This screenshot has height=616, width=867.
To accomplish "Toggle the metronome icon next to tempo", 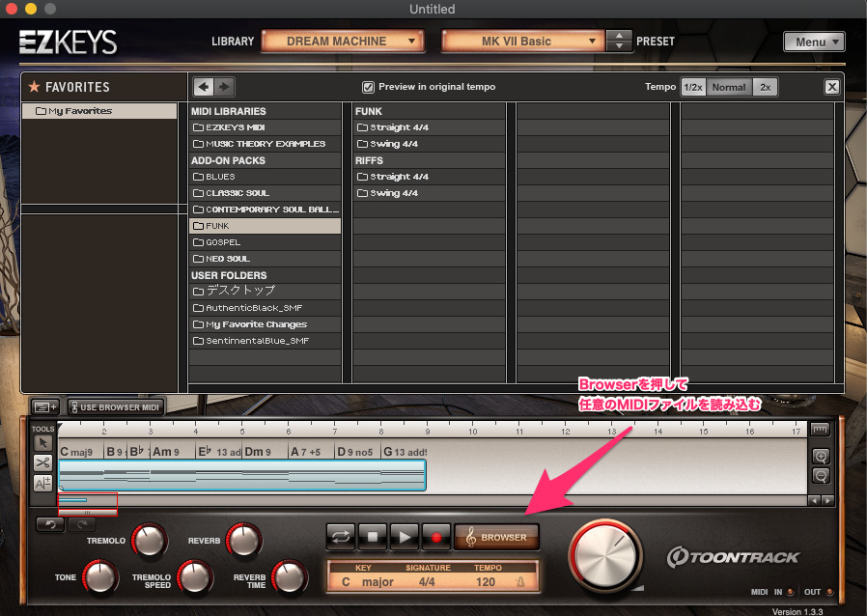I will (x=518, y=583).
